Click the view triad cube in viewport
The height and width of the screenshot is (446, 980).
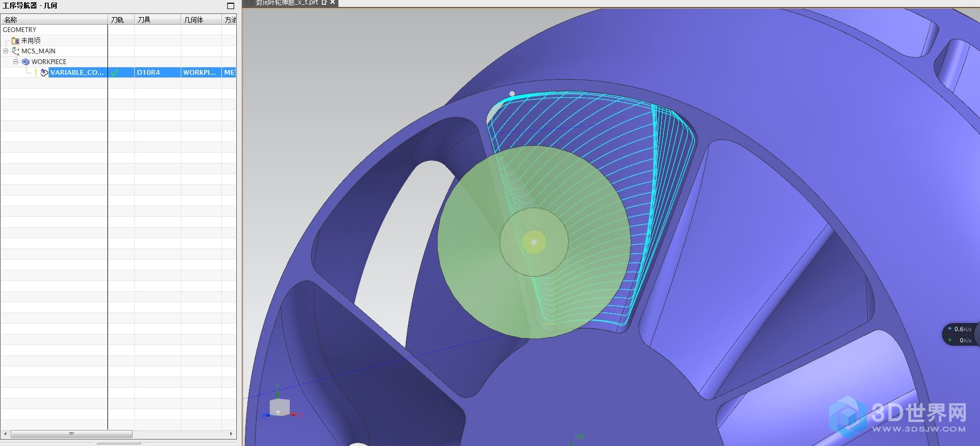279,407
